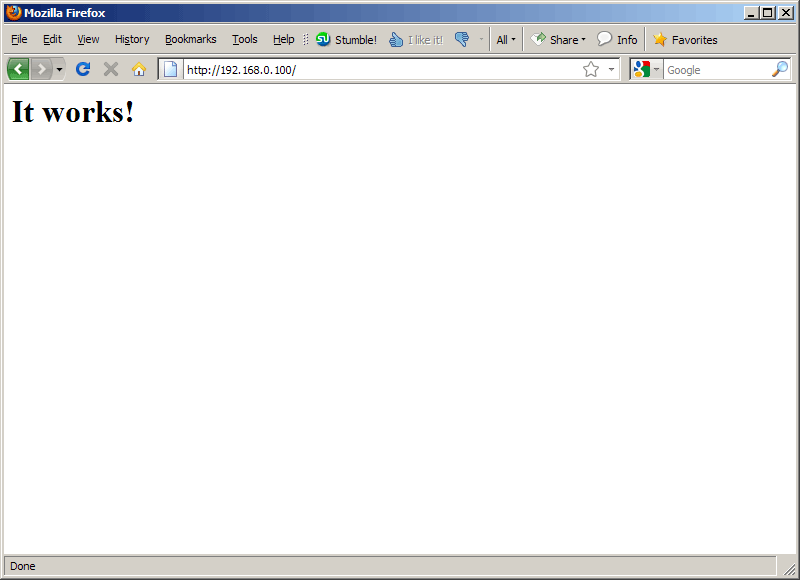Click the magnifying glass search icon
Image resolution: width=800 pixels, height=580 pixels.
point(780,69)
